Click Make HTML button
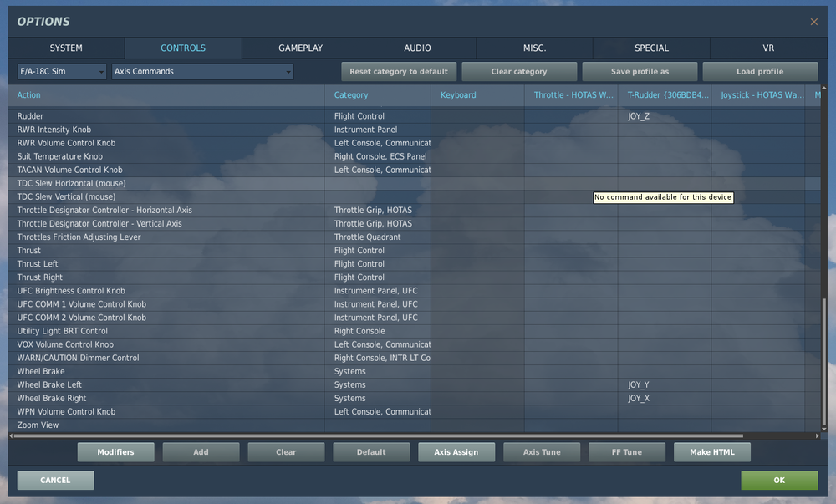 click(x=712, y=452)
